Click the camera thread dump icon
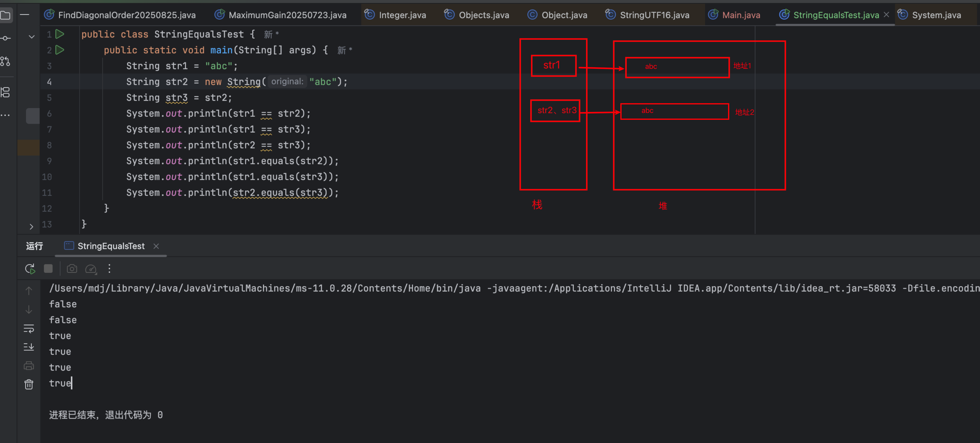This screenshot has width=980, height=443. (72, 269)
